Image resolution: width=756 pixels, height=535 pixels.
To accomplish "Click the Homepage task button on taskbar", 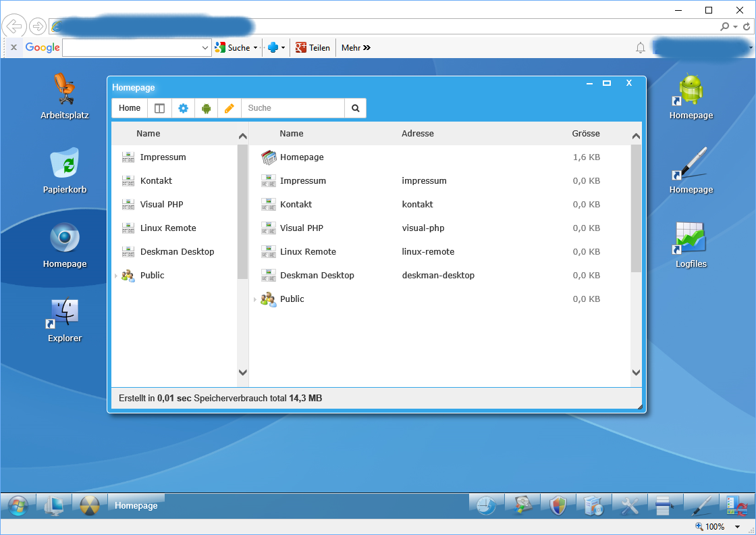I will coord(136,505).
